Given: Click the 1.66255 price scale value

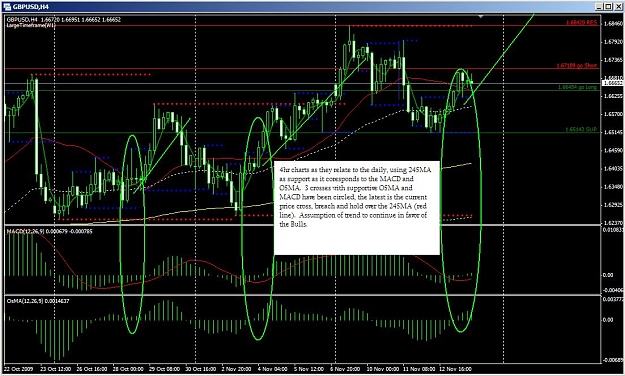Looking at the screenshot, I should click(x=613, y=96).
